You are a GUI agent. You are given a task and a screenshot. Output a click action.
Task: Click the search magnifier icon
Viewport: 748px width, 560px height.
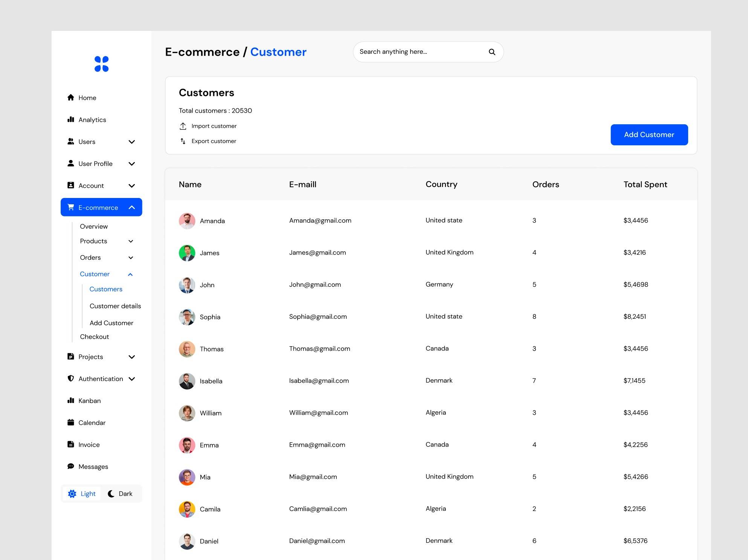coord(492,52)
